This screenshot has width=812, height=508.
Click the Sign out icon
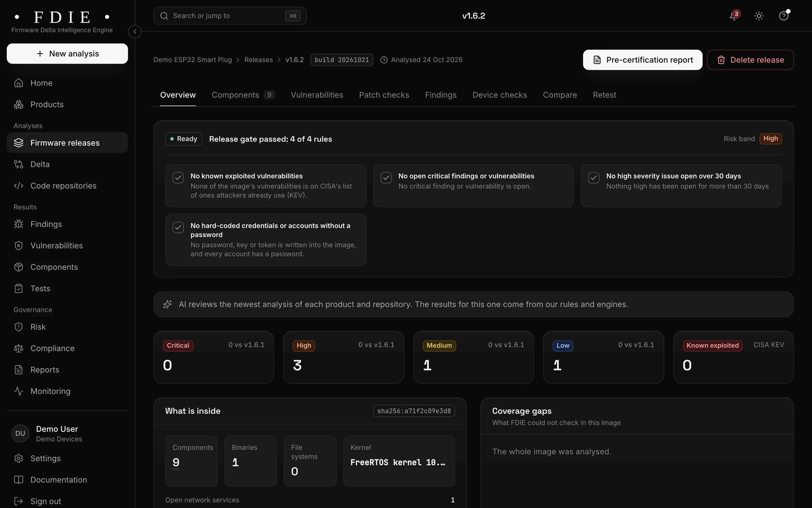pyautogui.click(x=19, y=501)
